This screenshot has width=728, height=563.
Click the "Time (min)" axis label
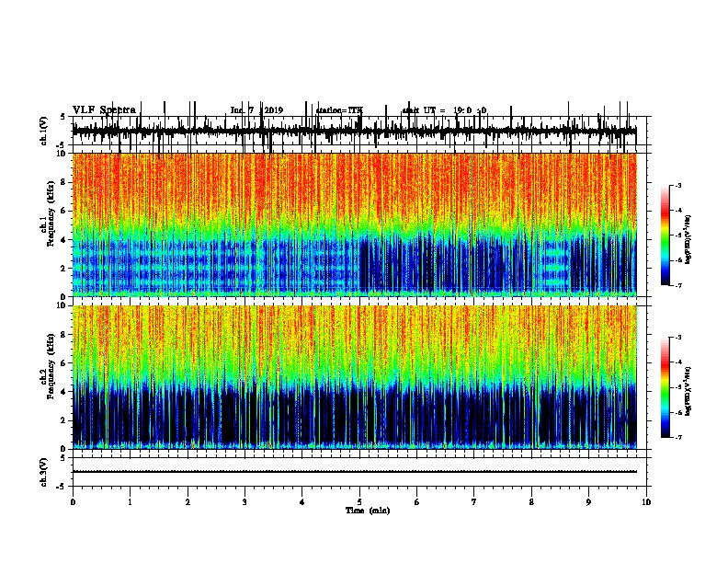click(x=368, y=511)
